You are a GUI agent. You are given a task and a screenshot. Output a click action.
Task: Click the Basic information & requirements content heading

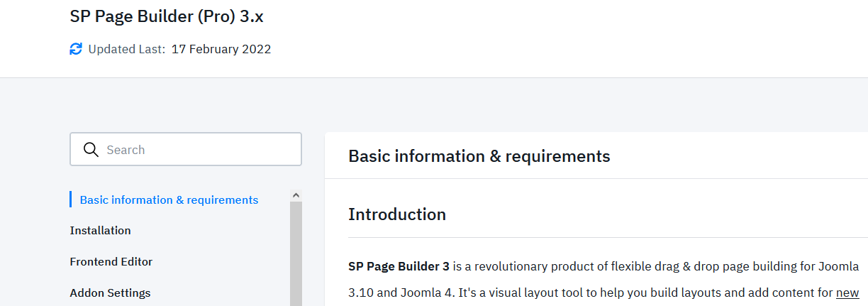pyautogui.click(x=479, y=156)
